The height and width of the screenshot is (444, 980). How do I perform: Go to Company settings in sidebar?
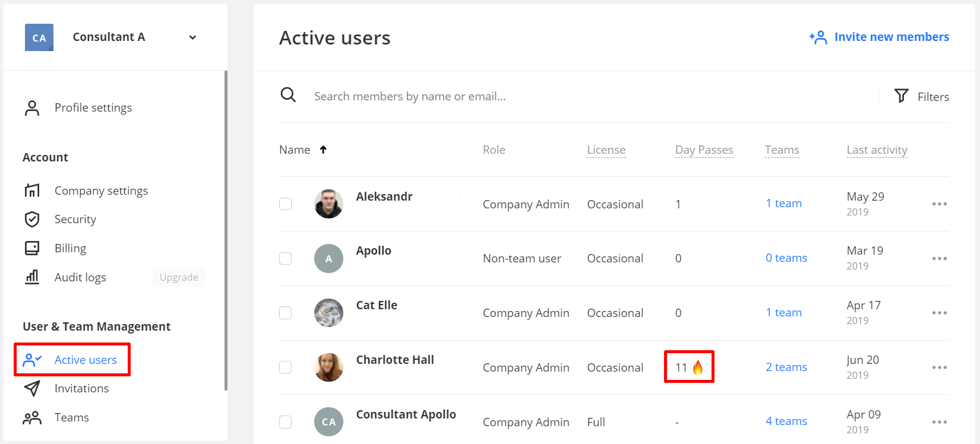[101, 191]
